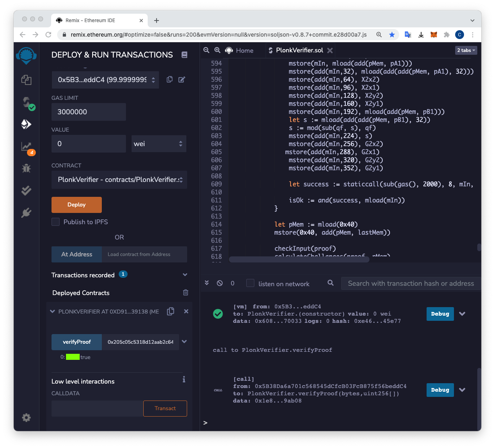Open a new browser tab

point(157,20)
